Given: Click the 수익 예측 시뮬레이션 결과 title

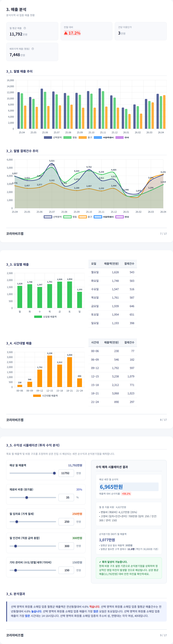Looking at the screenshot, I should [x=112, y=467].
